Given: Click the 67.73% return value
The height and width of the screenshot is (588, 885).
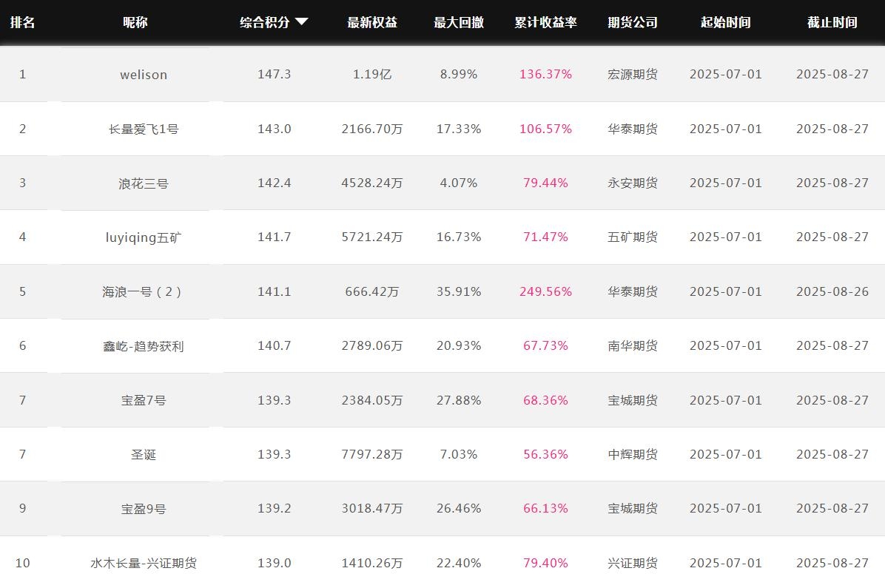Looking at the screenshot, I should point(546,345).
